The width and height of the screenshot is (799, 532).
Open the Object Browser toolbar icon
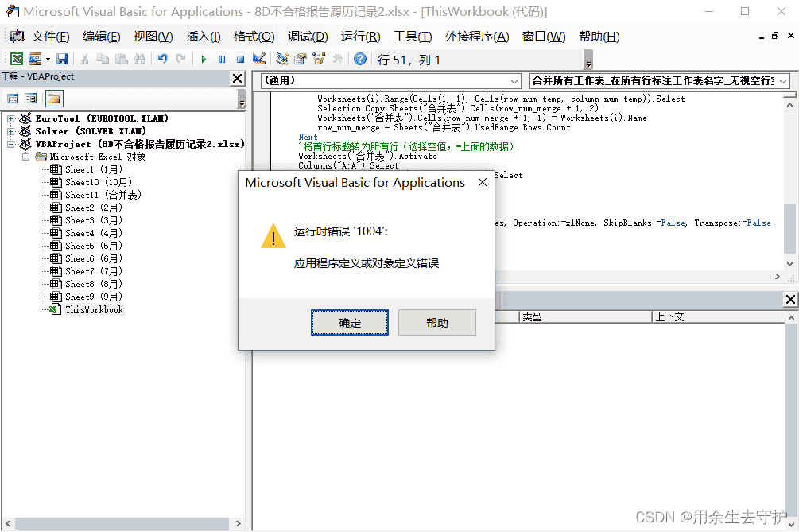pyautogui.click(x=319, y=59)
